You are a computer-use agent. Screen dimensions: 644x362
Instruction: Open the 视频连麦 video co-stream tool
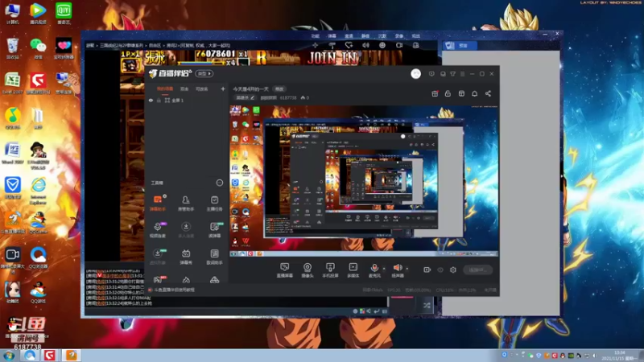point(158,230)
